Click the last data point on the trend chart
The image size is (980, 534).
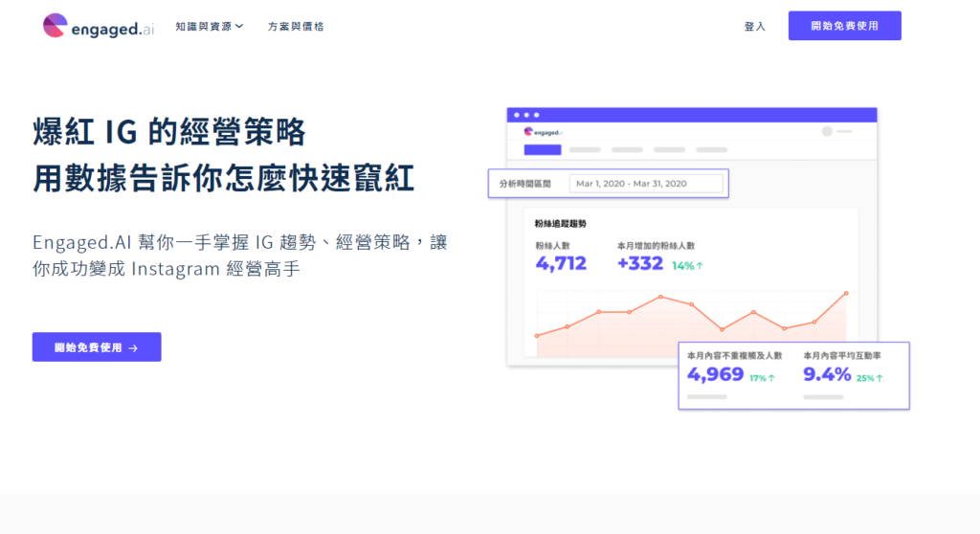(846, 294)
